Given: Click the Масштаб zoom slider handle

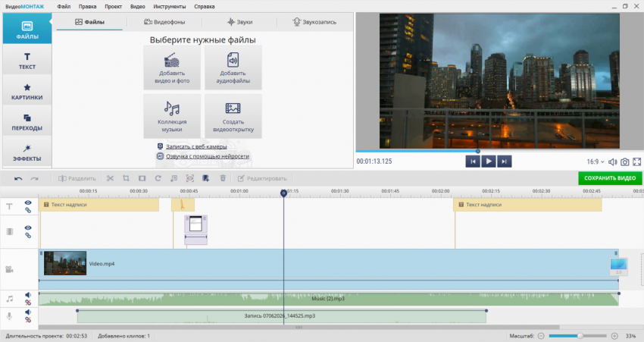Looking at the screenshot, I should (580, 336).
